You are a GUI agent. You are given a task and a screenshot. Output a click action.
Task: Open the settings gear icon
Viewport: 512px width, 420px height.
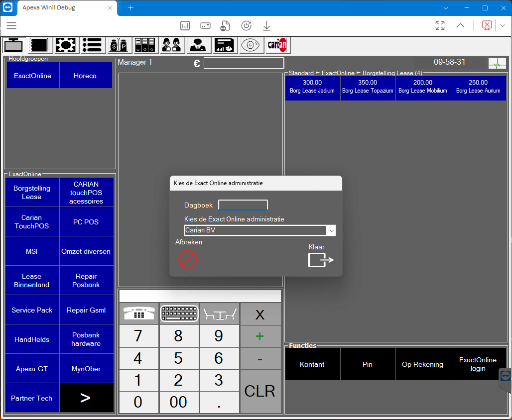point(66,45)
